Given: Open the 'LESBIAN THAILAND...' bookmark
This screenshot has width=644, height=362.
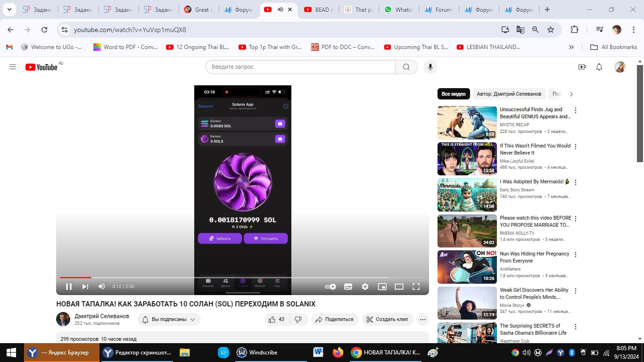Looking at the screenshot, I should coord(488,47).
